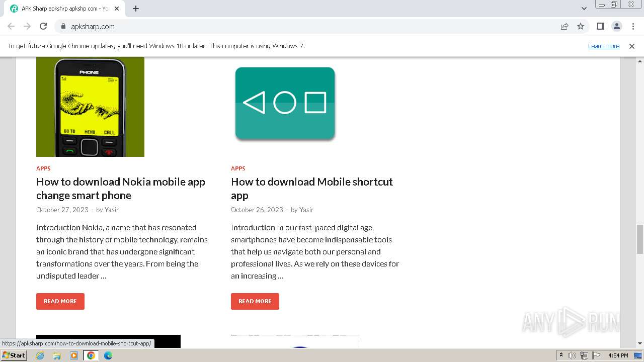
Task: Open the Chrome three-dot menu
Action: pyautogui.click(x=632, y=26)
